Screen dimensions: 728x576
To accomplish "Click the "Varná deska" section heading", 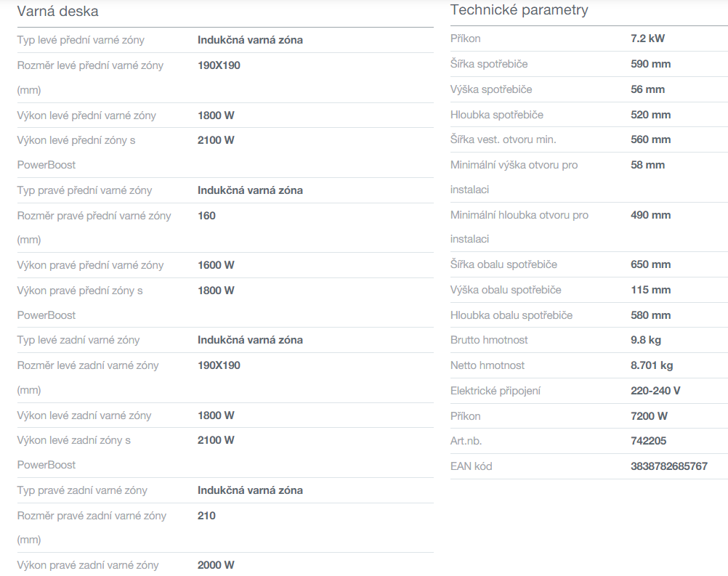I will tap(57, 12).
